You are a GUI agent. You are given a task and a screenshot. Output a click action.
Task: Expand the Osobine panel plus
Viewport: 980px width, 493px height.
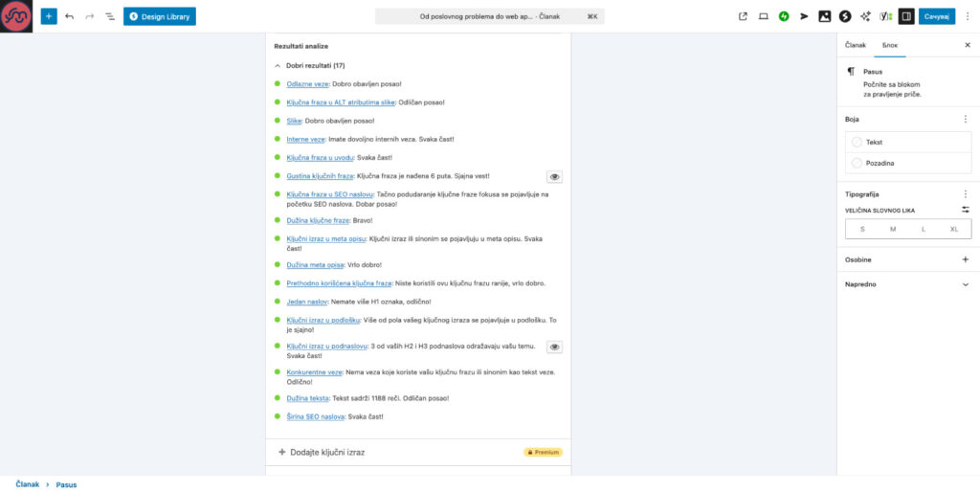click(x=965, y=259)
